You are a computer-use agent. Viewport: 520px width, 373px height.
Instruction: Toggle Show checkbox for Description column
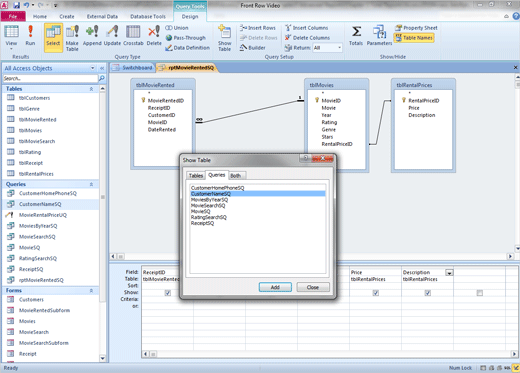coord(428,293)
